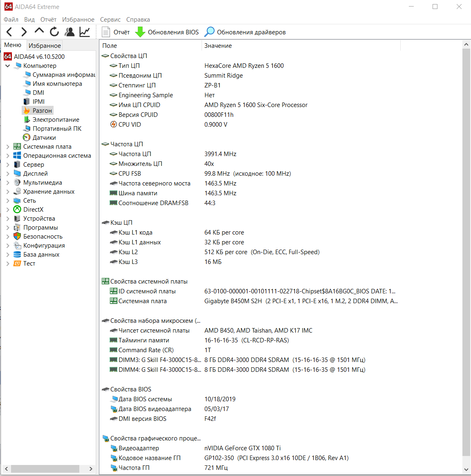Open user management toolbar icon
471x476 pixels.
pyautogui.click(x=70, y=32)
